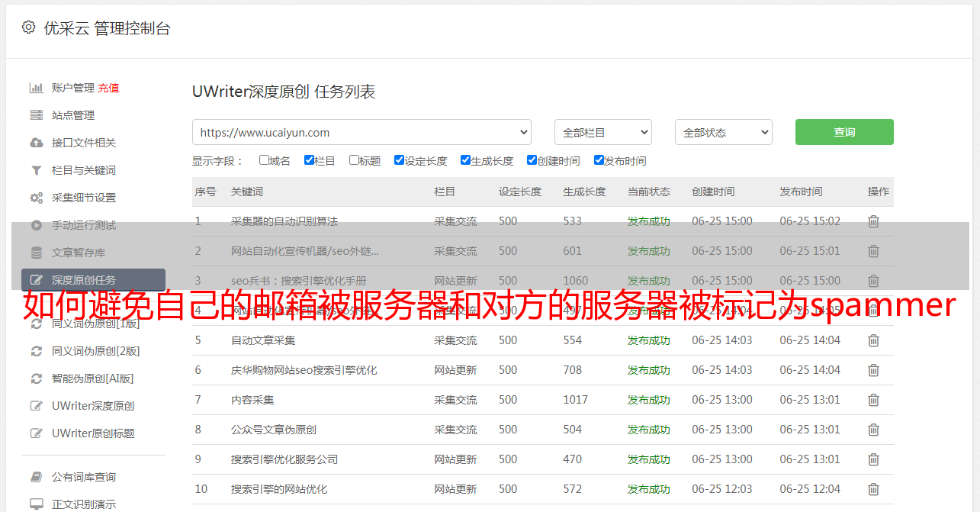Viewport: 980px width, 512px height.
Task: Delete row 1 采集器的自动识别算法
Action: point(874,221)
